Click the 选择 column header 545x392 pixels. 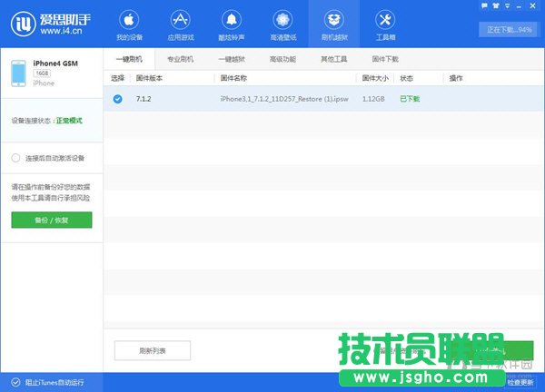117,78
